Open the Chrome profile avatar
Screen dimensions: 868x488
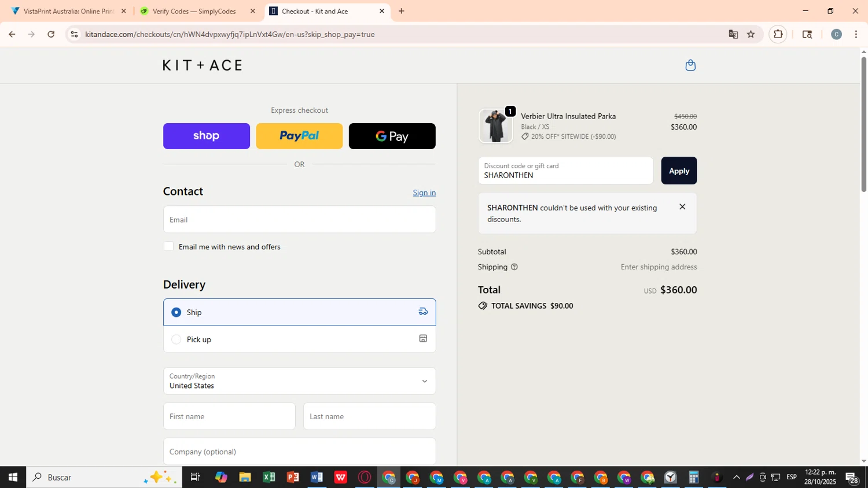tap(836, 34)
